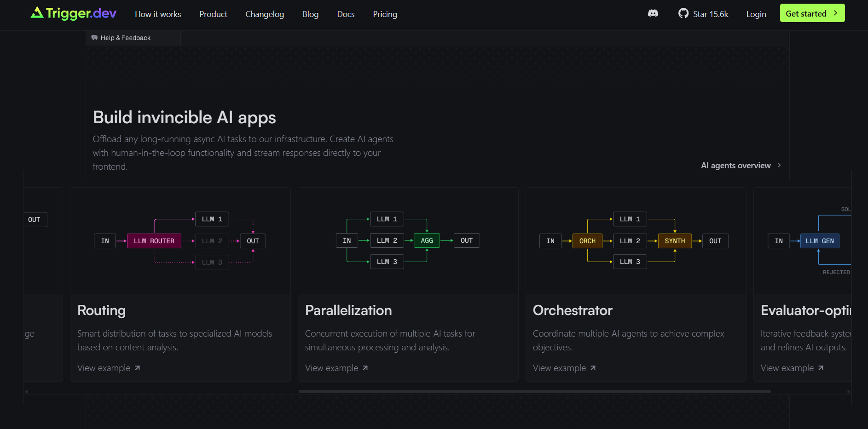Click the LLM ROUTER node

coord(154,241)
